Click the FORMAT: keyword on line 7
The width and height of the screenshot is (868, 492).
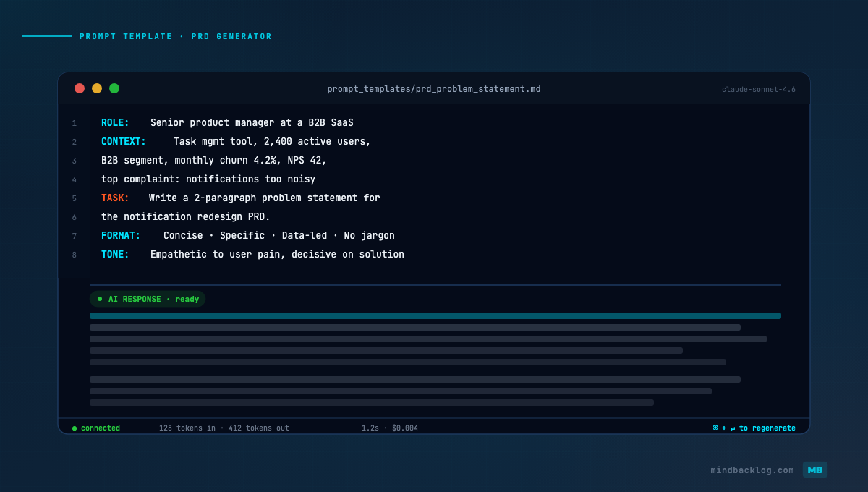click(x=121, y=236)
